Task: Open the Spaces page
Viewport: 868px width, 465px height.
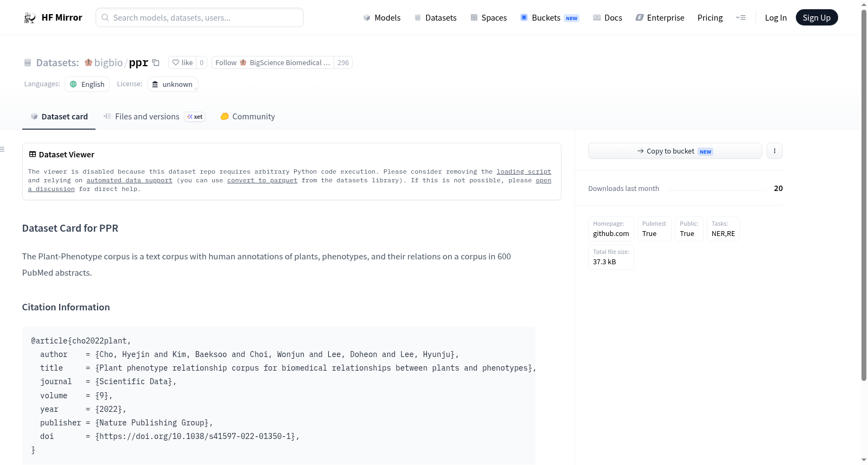Action: pos(488,18)
